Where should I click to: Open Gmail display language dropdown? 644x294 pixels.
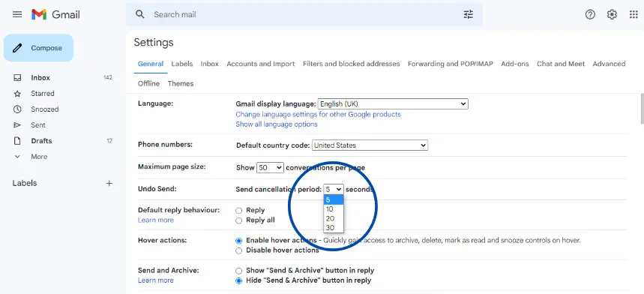[393, 104]
